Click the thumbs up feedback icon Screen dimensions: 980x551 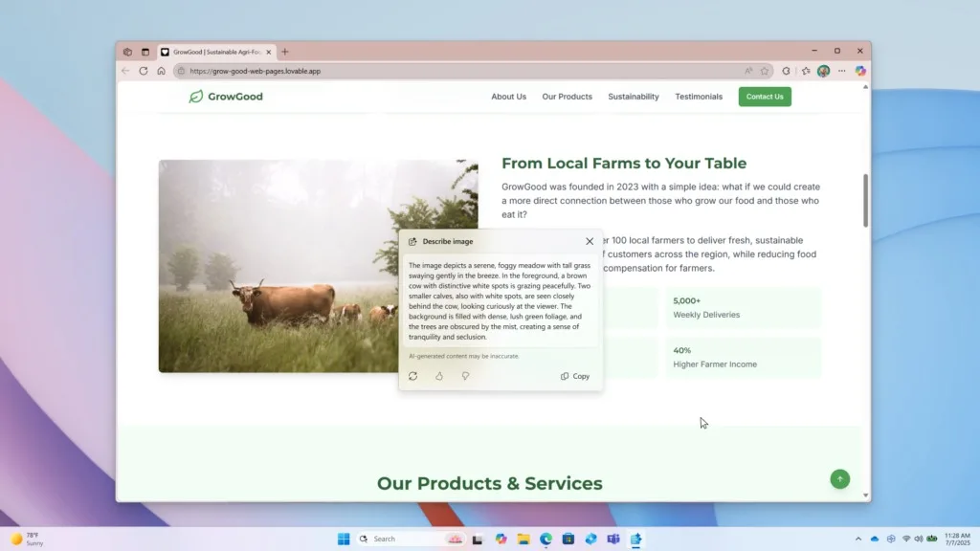(x=439, y=376)
